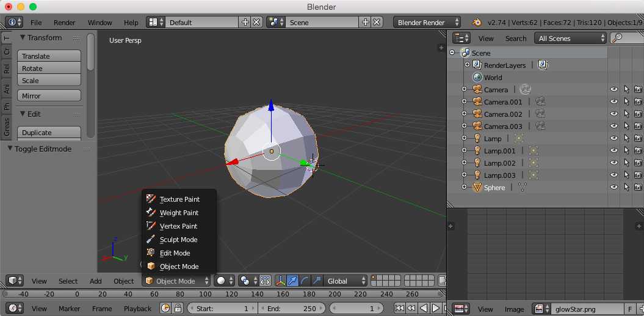Screen dimensions: 644x316
Task: Toggle manipulate center points icon
Action: (x=265, y=281)
